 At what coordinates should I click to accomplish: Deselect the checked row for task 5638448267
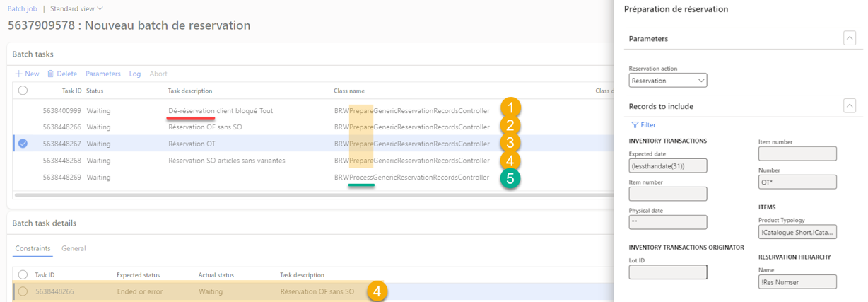click(x=23, y=144)
